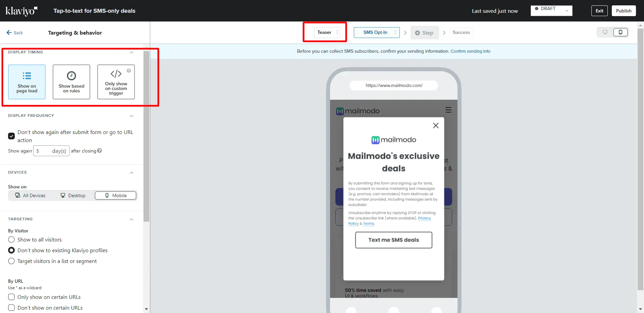Screen dimensions: 644x313
Task: Click the Klaviyo logo
Action: click(21, 11)
